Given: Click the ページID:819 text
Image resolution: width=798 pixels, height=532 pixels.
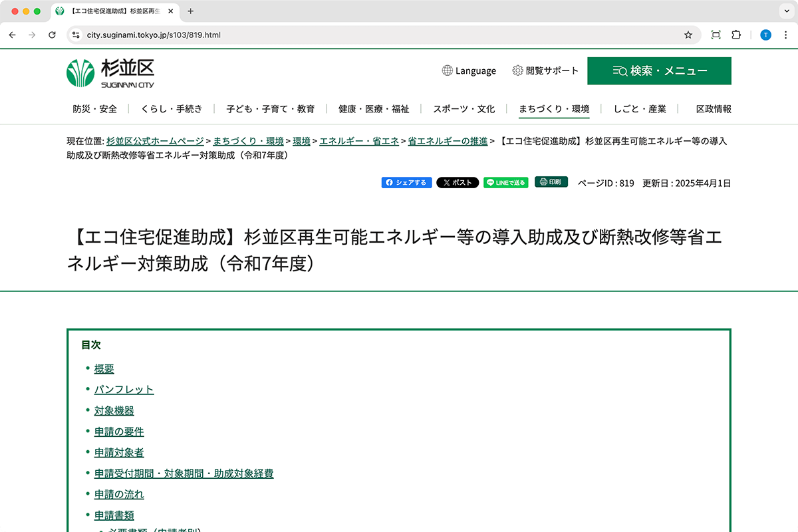Looking at the screenshot, I should [x=606, y=183].
